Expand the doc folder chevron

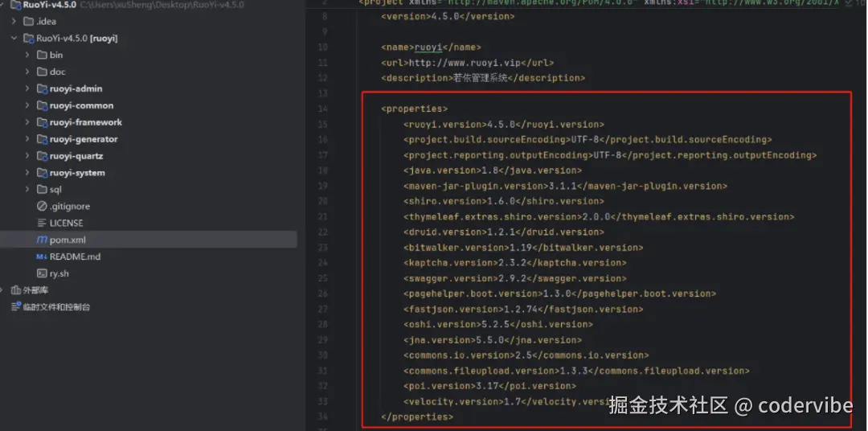pyautogui.click(x=27, y=72)
